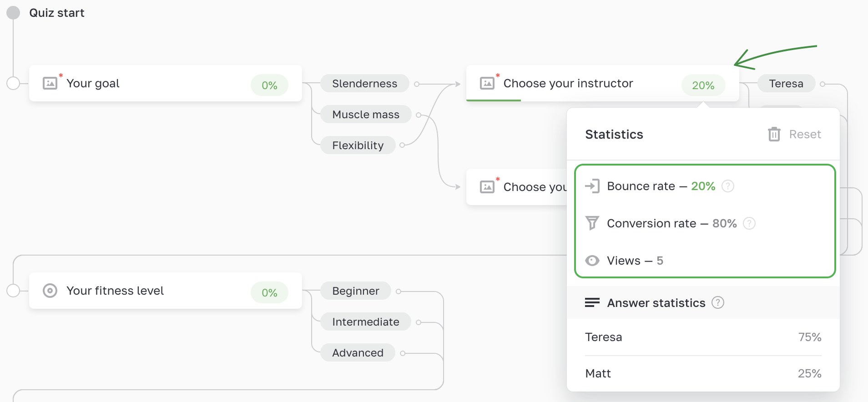Click the Views eye icon
The height and width of the screenshot is (402, 868).
pos(592,261)
